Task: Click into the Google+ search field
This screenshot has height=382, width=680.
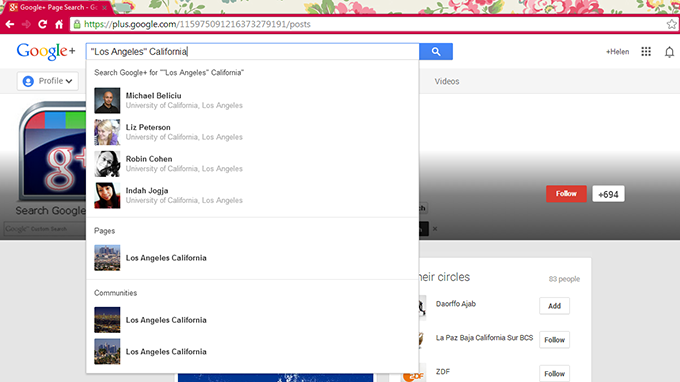Action: coord(252,52)
